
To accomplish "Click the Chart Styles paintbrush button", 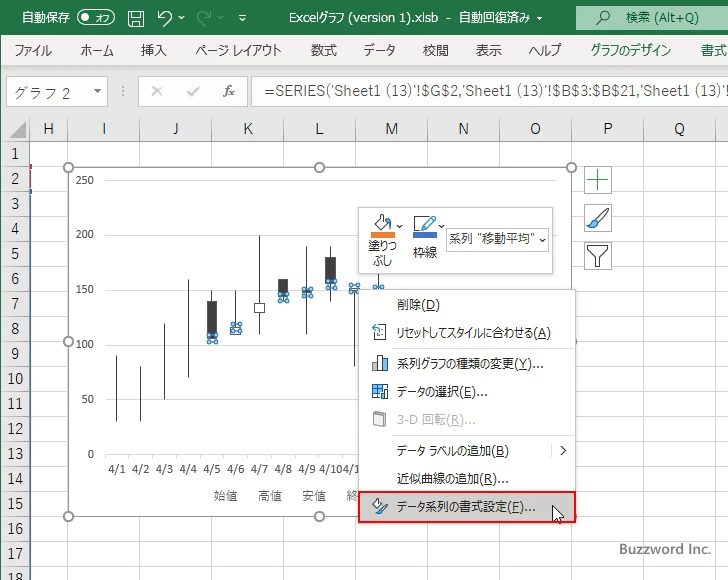I will (598, 218).
